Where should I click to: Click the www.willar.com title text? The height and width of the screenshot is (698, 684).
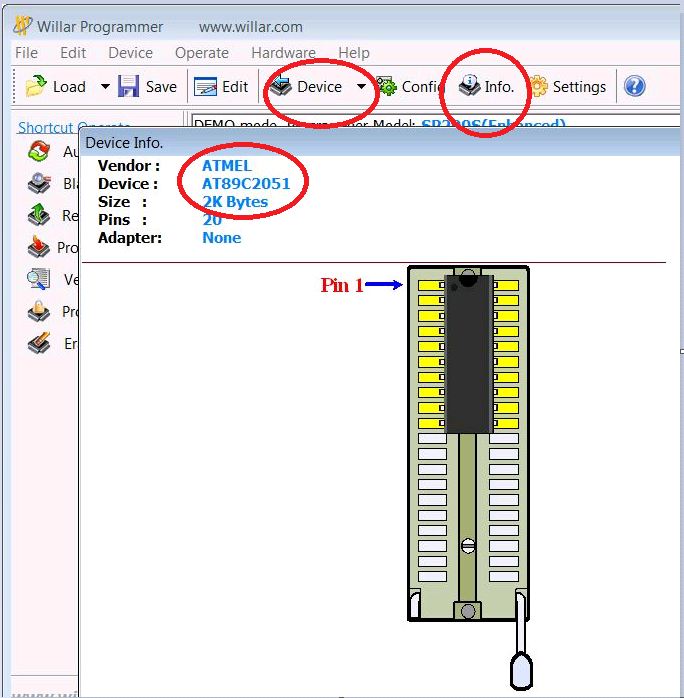coord(251,27)
